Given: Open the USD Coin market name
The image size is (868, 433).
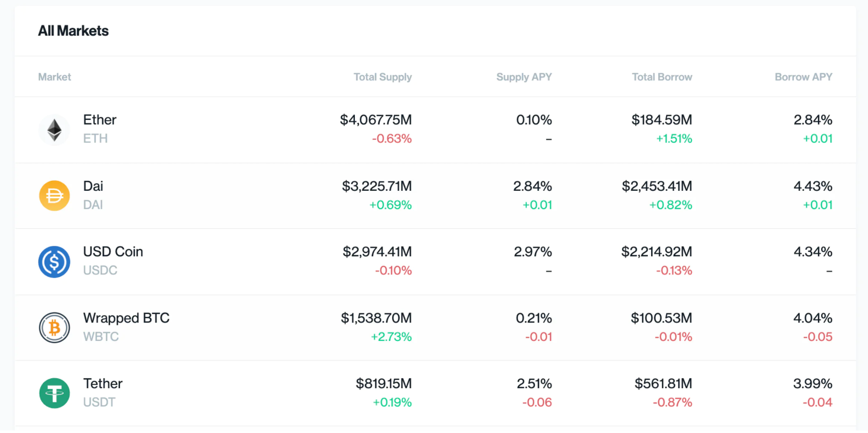Looking at the screenshot, I should (113, 252).
